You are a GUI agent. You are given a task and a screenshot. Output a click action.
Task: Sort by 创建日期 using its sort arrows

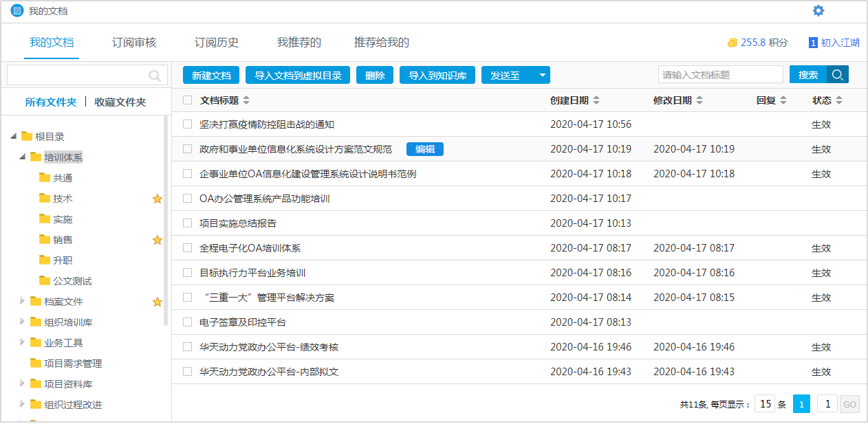tap(596, 99)
